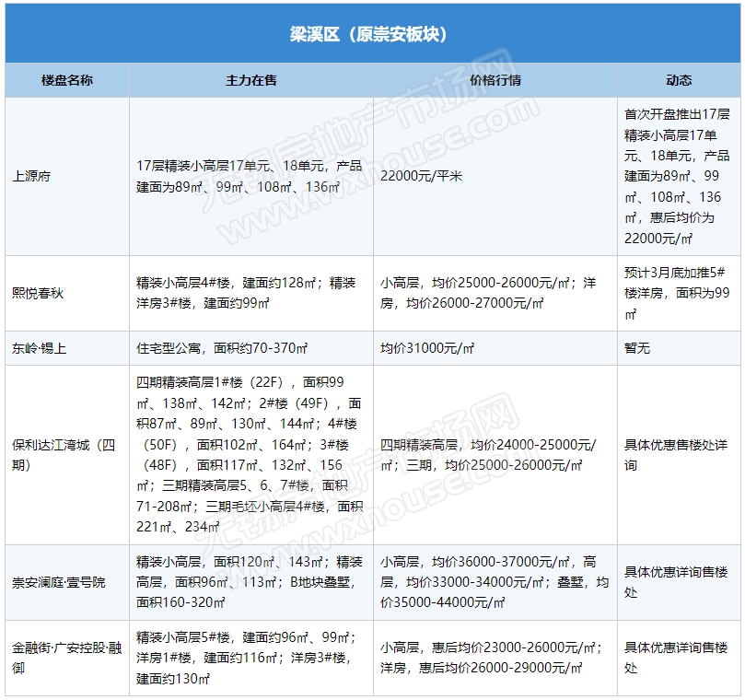Image resolution: width=745 pixels, height=700 pixels.
Task: Click the table title 梁溪区（原崇安板块）
Action: [368, 34]
